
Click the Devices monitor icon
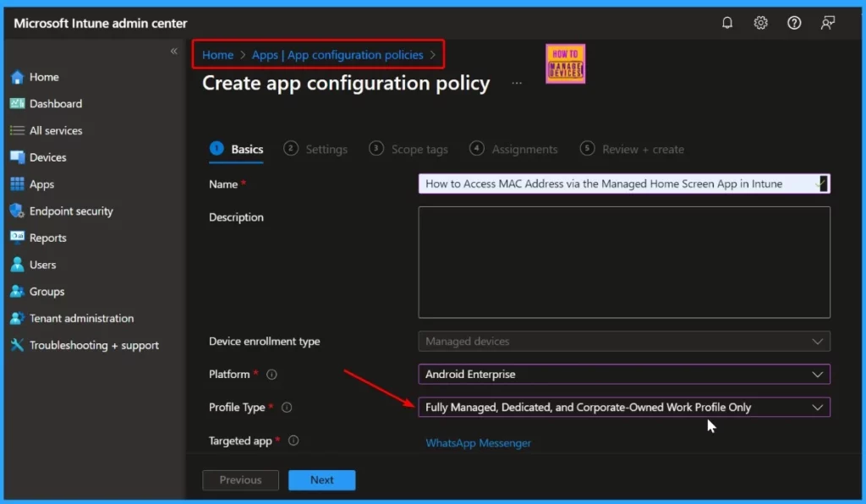[x=17, y=157]
